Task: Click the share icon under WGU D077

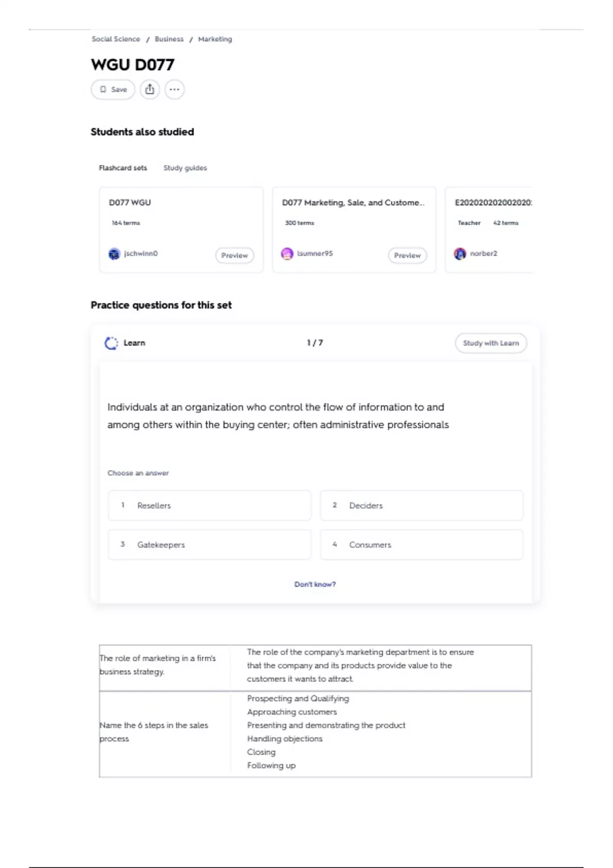Action: point(150,89)
